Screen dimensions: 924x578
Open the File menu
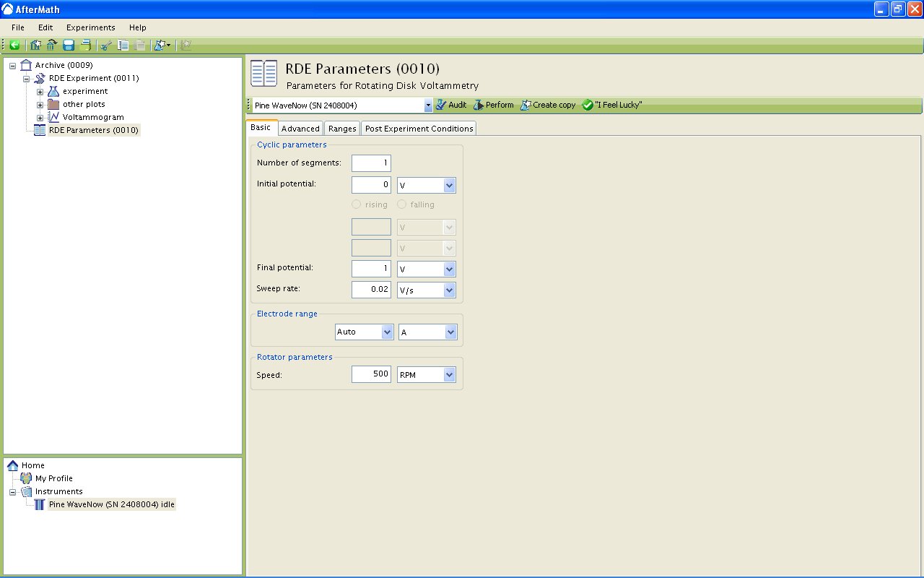[x=18, y=27]
